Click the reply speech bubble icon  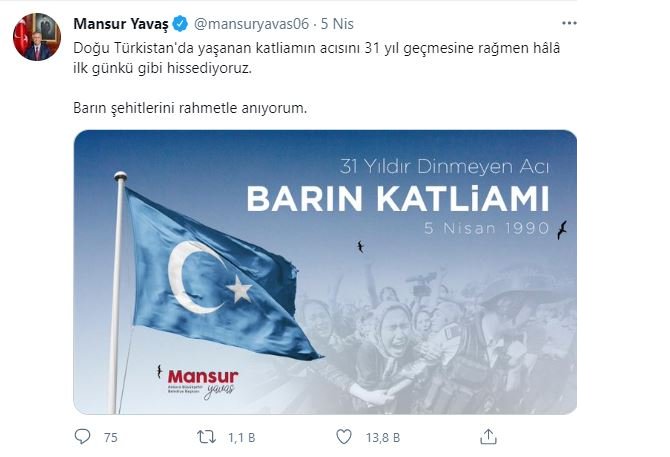point(82,436)
